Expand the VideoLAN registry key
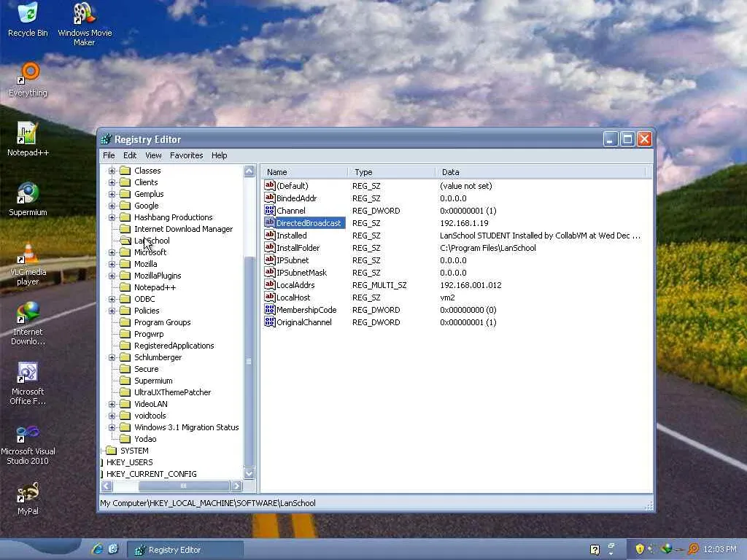 coord(112,404)
